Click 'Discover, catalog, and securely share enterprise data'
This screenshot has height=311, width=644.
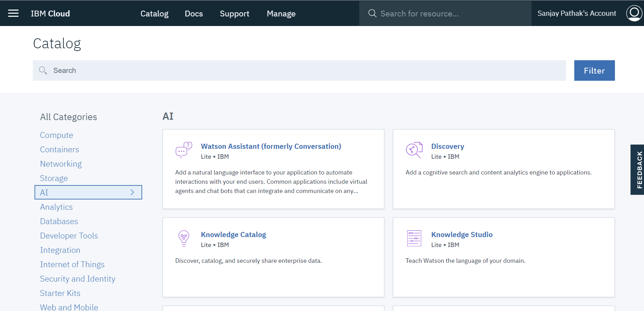tap(249, 261)
